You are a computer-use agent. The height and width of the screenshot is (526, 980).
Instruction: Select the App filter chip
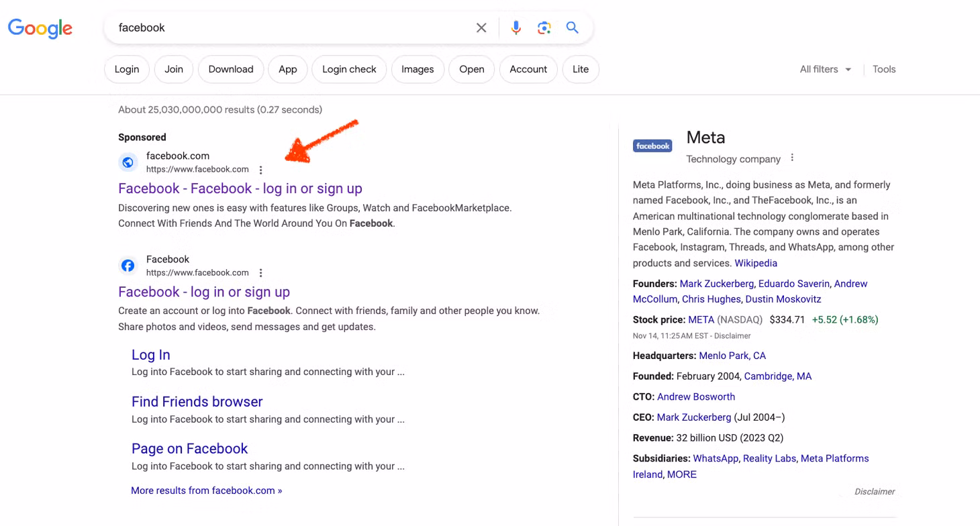288,69
